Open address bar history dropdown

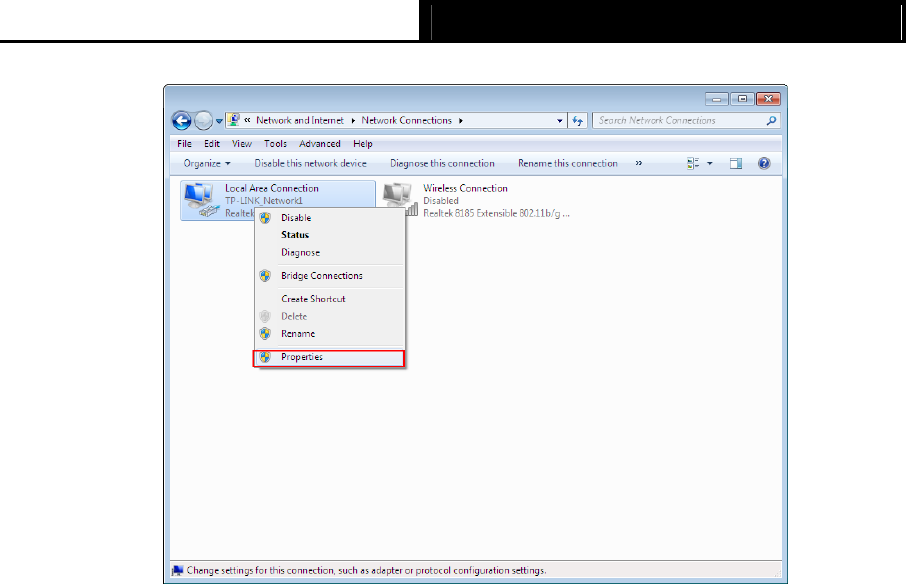coord(559,121)
